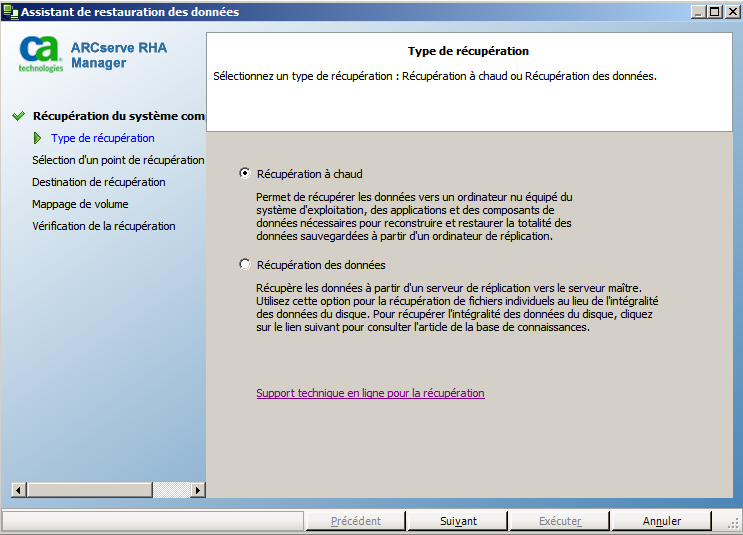Open Support technique en ligne pour la récupération link
Image resolution: width=743 pixels, height=535 pixels.
click(x=370, y=393)
